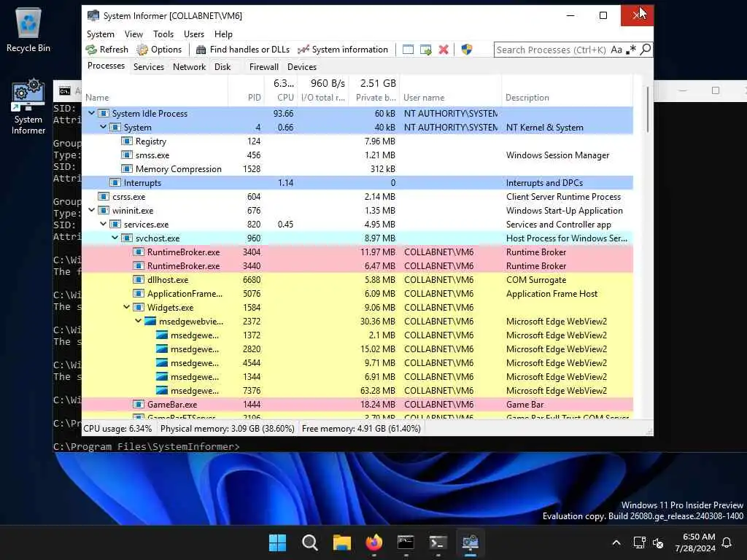The width and height of the screenshot is (747, 560).
Task: Switch to the Disk tab
Action: [222, 66]
